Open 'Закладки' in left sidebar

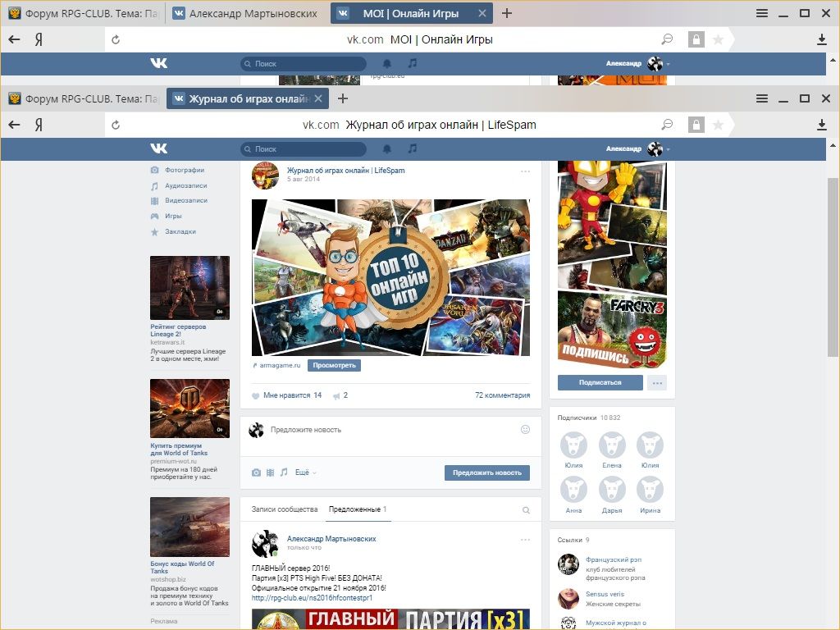tap(174, 231)
